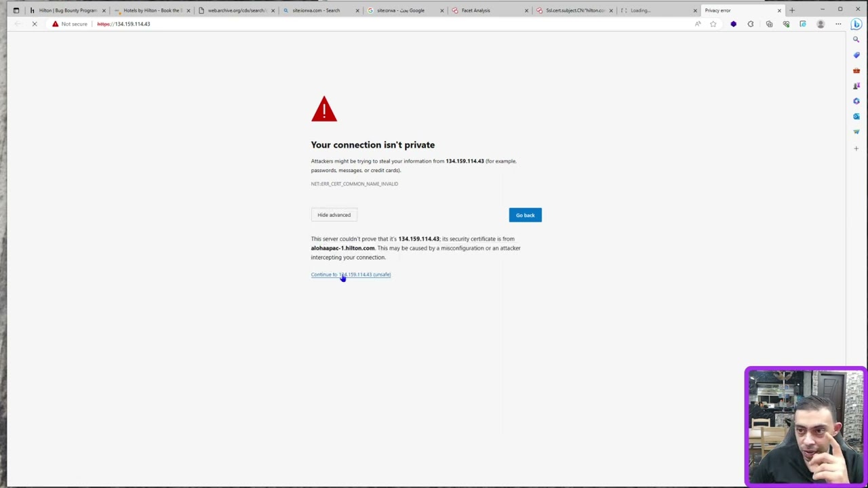Click the Go back button
Image resolution: width=868 pixels, height=488 pixels.
pos(526,215)
